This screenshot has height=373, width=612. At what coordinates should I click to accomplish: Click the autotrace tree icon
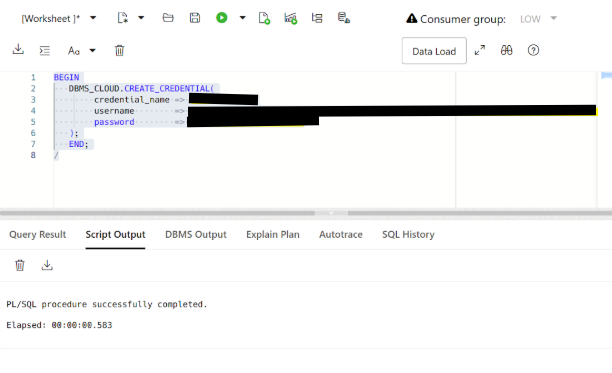[x=317, y=18]
